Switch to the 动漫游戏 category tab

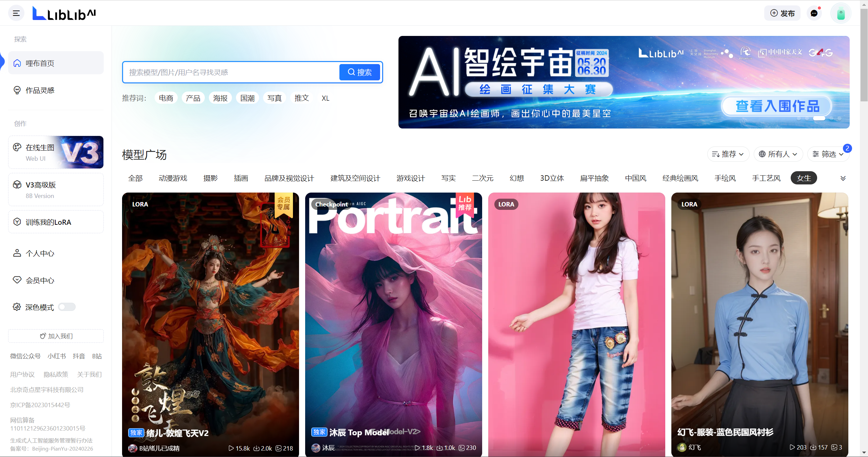(173, 178)
